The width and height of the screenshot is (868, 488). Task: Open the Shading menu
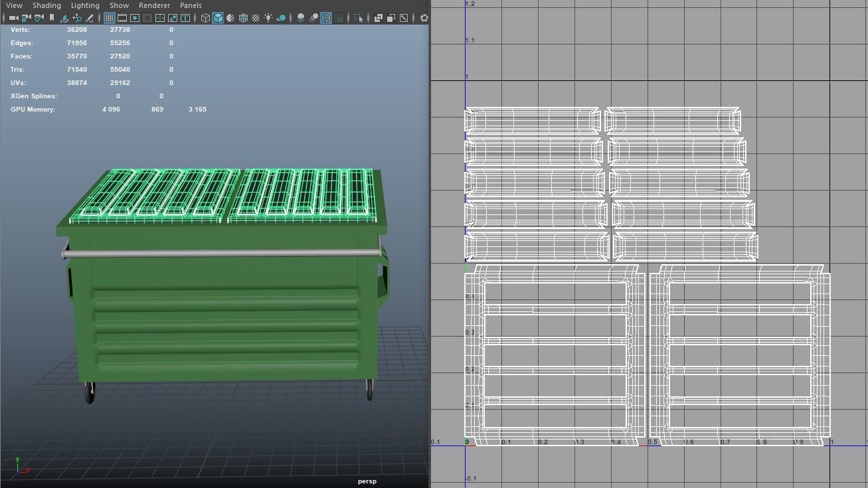46,5
